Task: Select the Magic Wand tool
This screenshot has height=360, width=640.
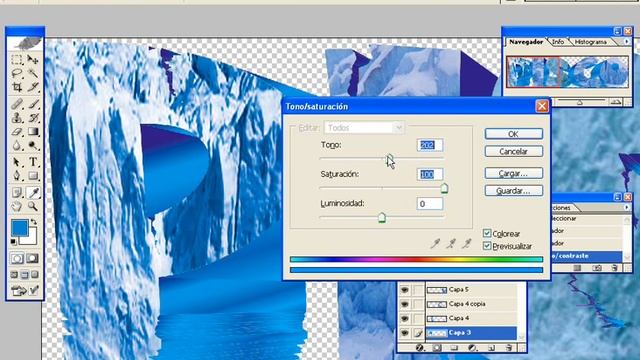Action: point(33,73)
